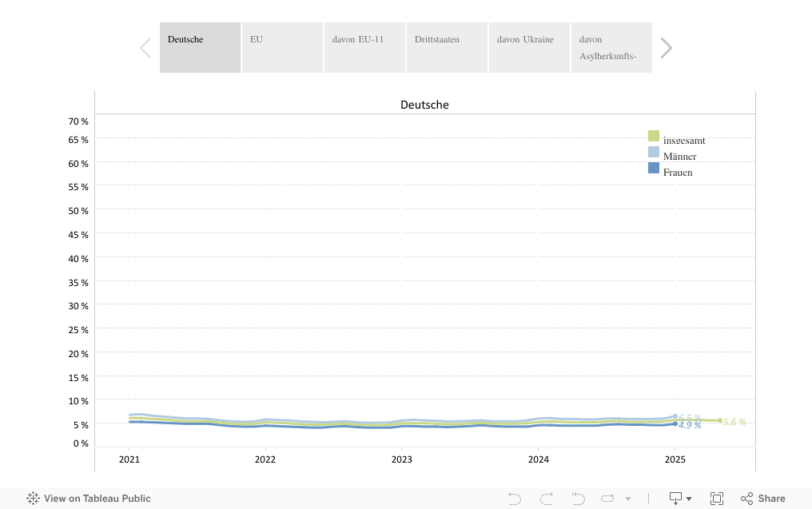Click the insgesamt green legend swatch
Screen dimensions: 812x509
pos(654,137)
